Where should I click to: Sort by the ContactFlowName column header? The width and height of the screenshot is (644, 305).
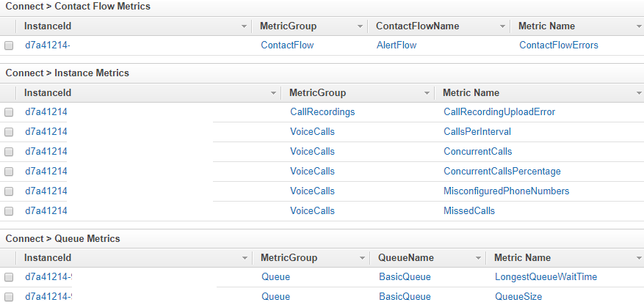tap(417, 26)
